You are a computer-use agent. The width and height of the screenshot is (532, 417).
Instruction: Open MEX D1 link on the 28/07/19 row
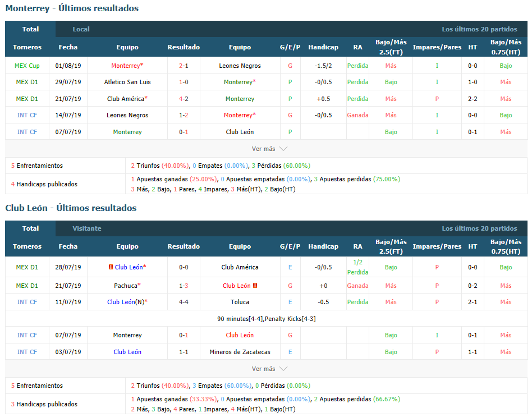pos(27,267)
